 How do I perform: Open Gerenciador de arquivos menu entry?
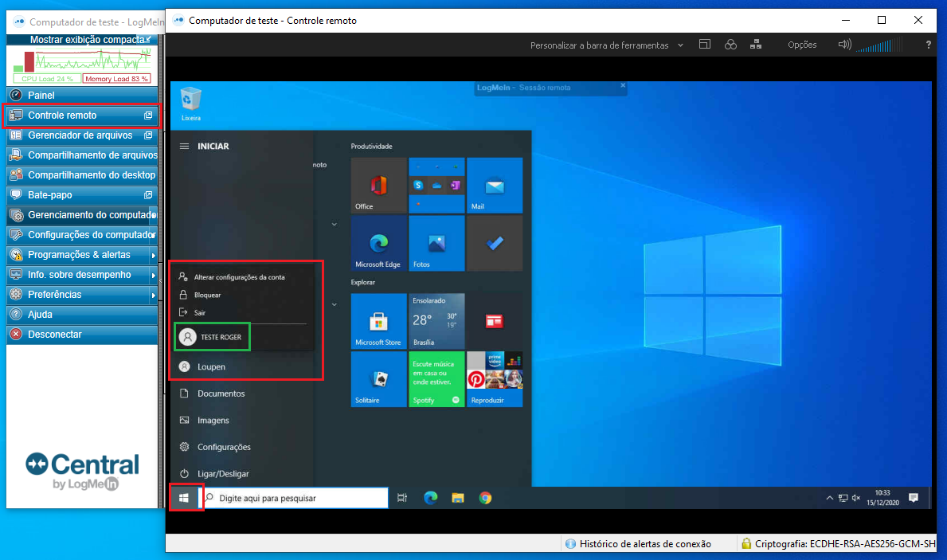82,135
